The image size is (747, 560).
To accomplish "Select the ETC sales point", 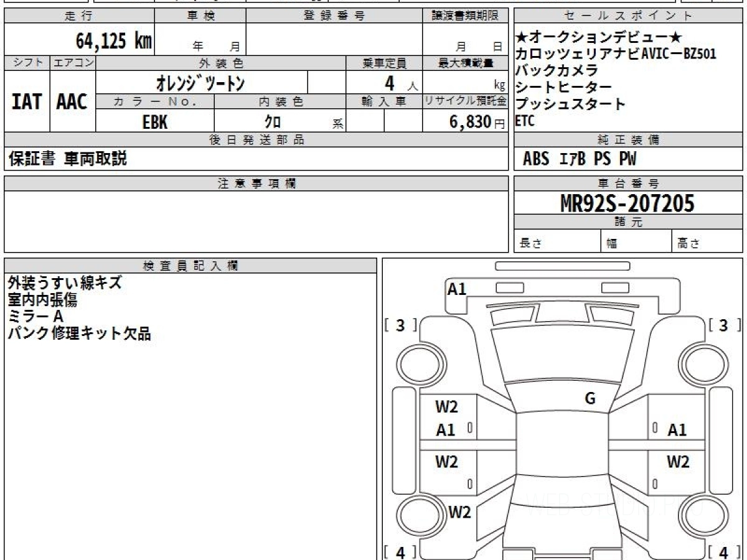I will coord(525,121).
